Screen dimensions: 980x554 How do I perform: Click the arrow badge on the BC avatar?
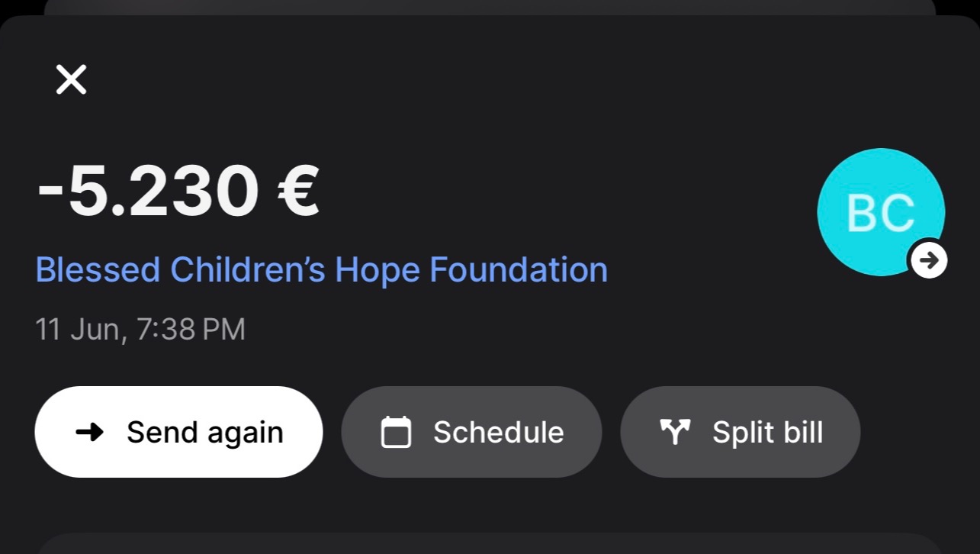tap(928, 261)
